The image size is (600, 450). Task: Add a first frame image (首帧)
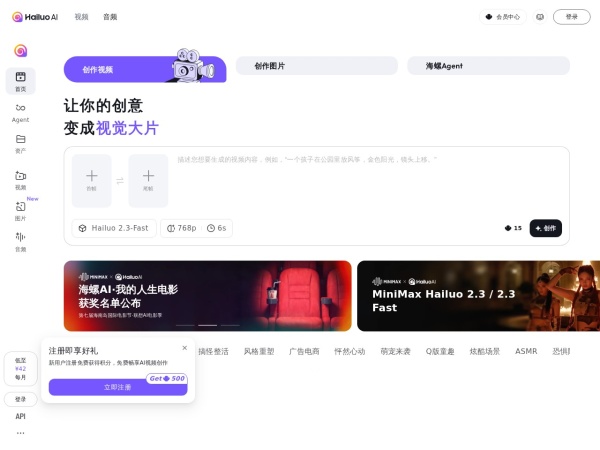(x=91, y=180)
